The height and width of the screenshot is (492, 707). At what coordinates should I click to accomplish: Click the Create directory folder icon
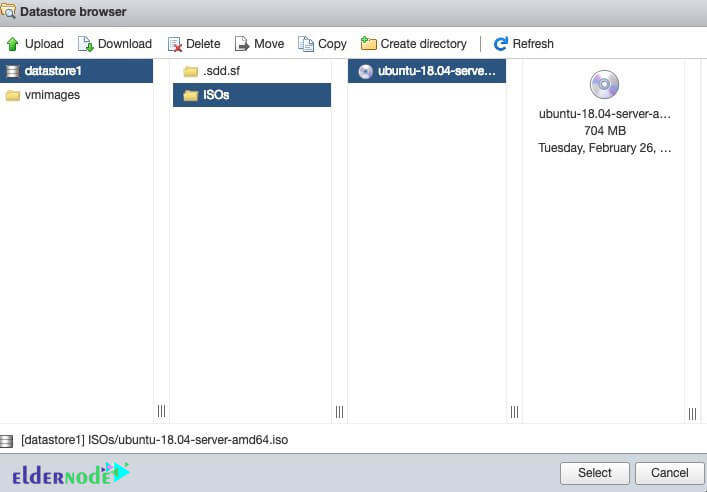[x=368, y=44]
